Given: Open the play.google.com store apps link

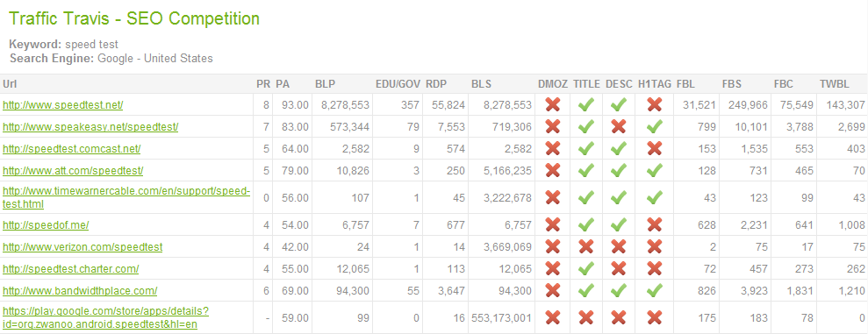Looking at the screenshot, I should click(x=105, y=317).
